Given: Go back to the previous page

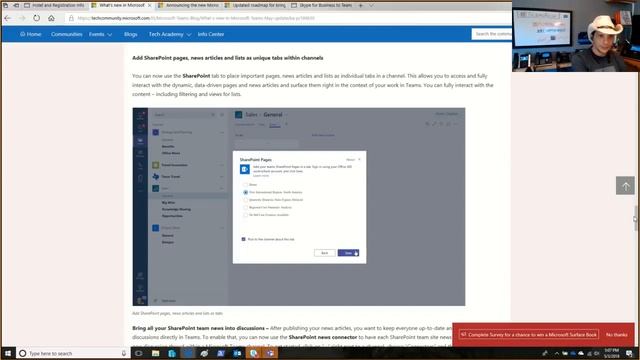Looking at the screenshot, I should pyautogui.click(x=8, y=18).
